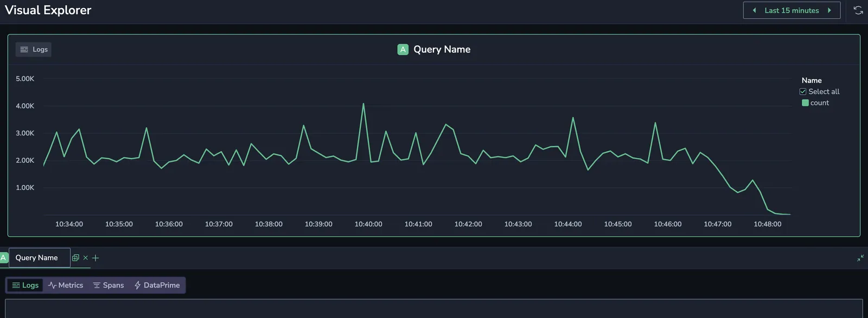This screenshot has width=868, height=318.
Task: Toggle the Select all checkbox in legend
Action: pyautogui.click(x=803, y=92)
